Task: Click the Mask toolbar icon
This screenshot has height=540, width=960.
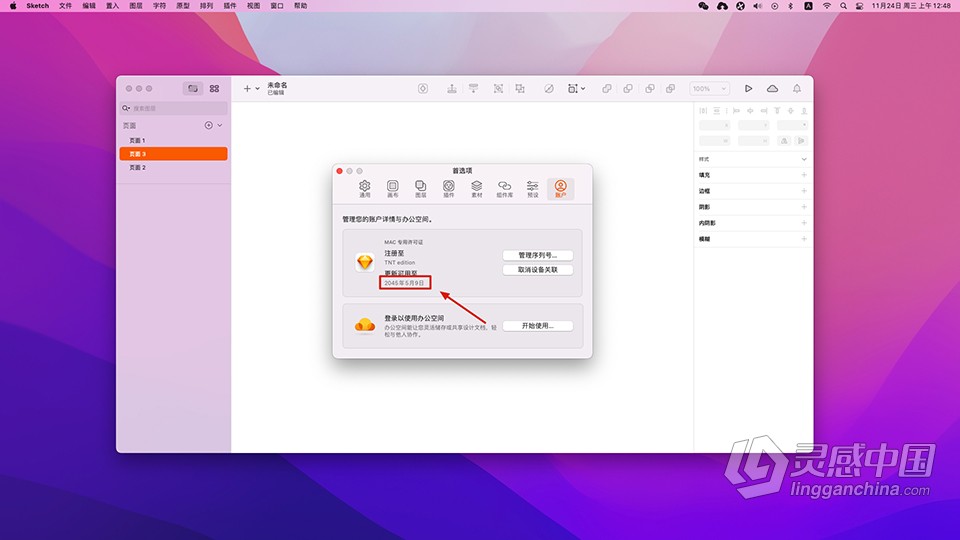Action: point(549,89)
